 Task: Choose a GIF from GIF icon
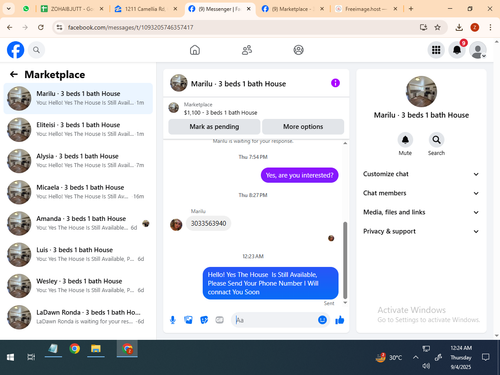[x=219, y=320]
